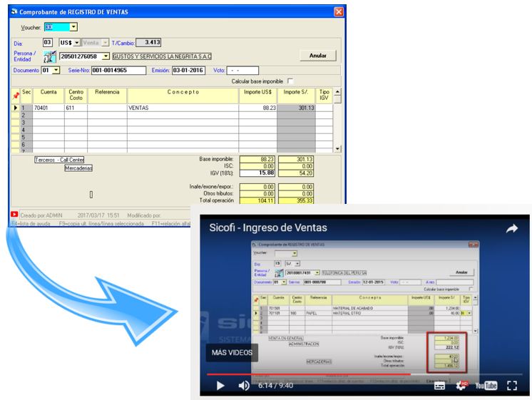The height and width of the screenshot is (400, 532).
Task: Click the T/Cambio 3.413 field
Action: pos(148,42)
